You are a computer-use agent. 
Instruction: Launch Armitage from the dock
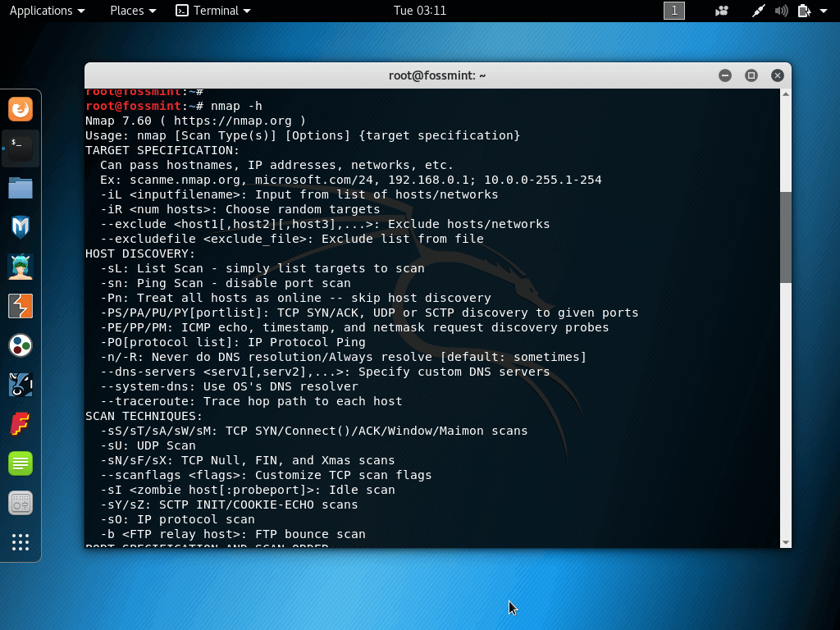click(x=22, y=266)
